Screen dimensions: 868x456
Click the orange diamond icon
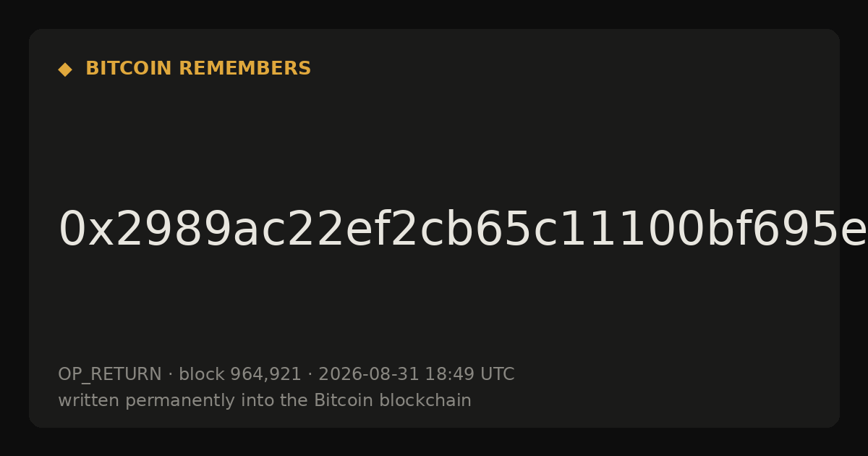coord(65,69)
